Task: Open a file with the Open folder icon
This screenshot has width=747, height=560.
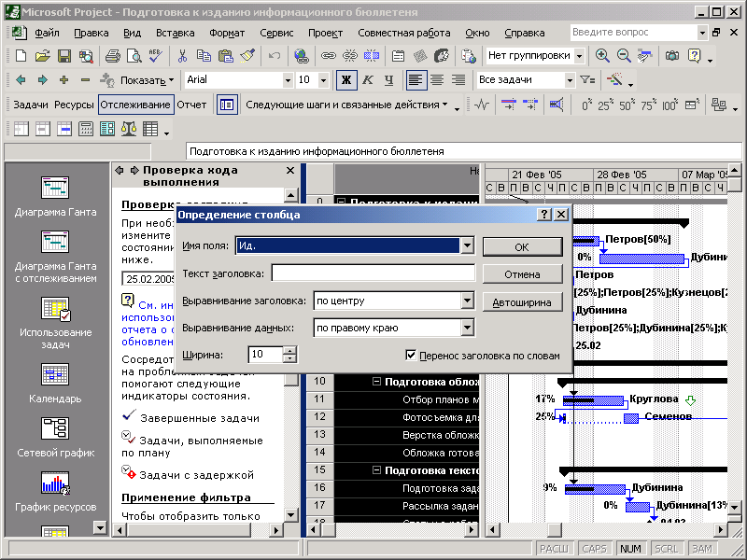Action: pyautogui.click(x=42, y=56)
